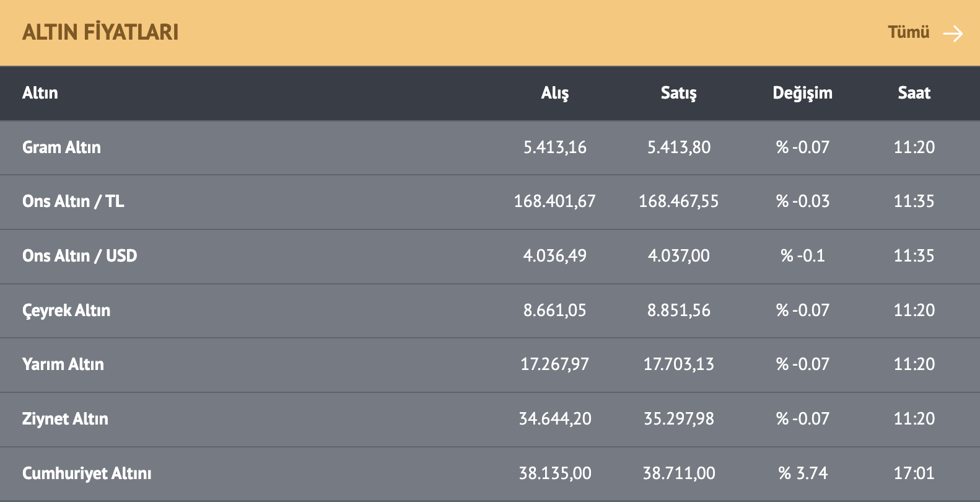980x502 pixels.
Task: Click Ons Altın / USD change % -0.1
Action: pyautogui.click(x=802, y=256)
